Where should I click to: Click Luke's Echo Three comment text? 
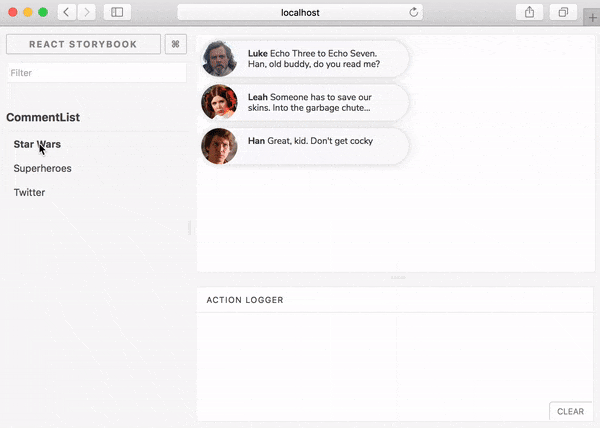314,59
